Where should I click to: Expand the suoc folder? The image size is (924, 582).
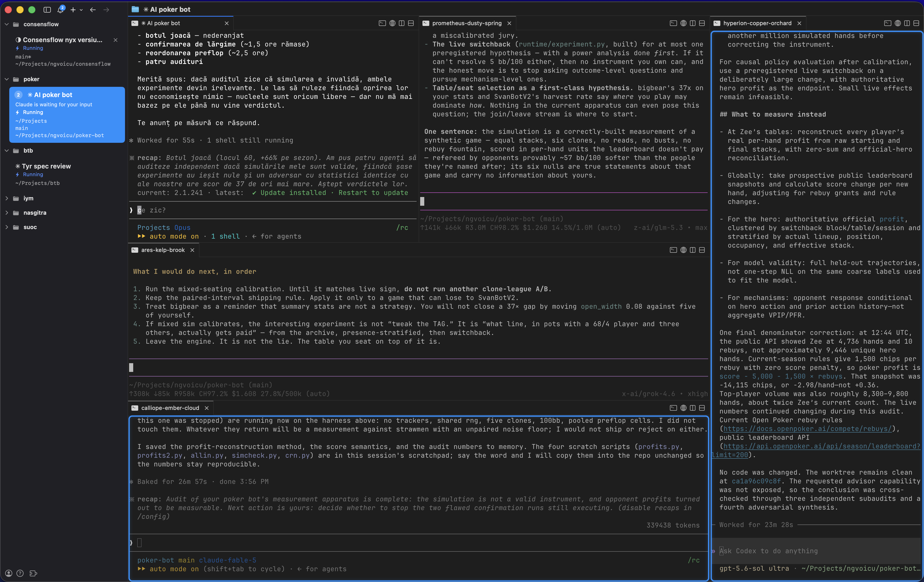click(6, 227)
